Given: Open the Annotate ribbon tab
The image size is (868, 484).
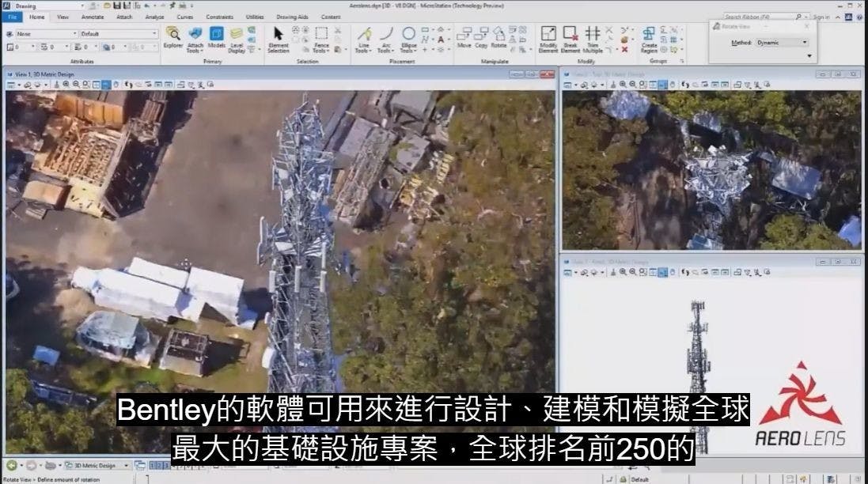Looking at the screenshot, I should 93,17.
